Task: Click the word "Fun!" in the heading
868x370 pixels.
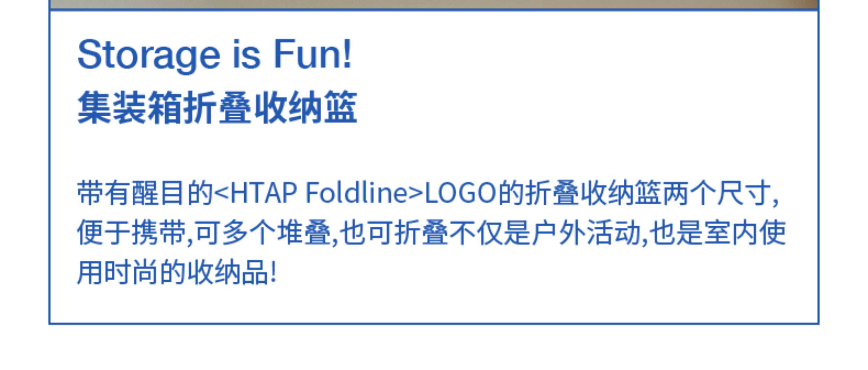Action: [313, 53]
